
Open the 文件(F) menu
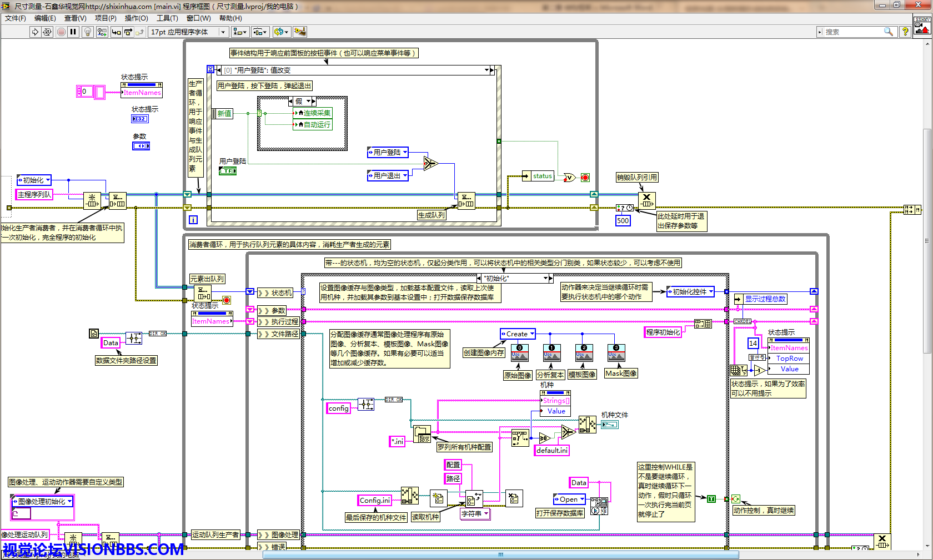pos(15,18)
